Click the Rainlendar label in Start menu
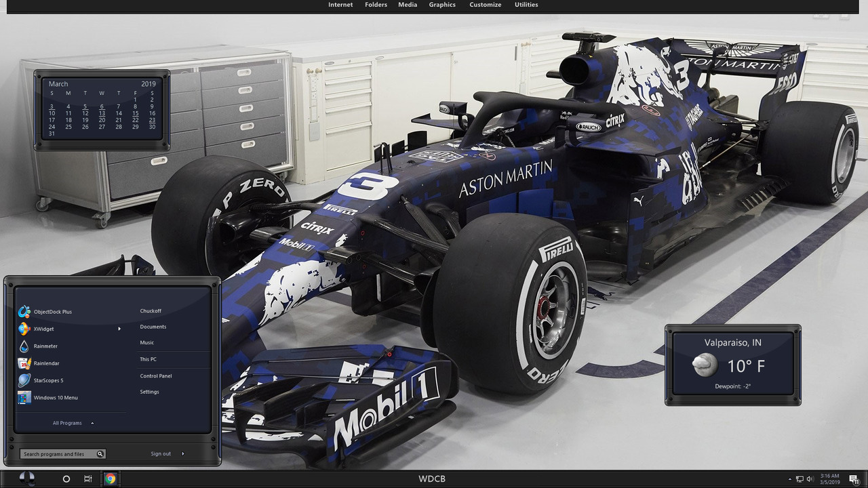Screen dimensions: 868x488 pos(47,363)
